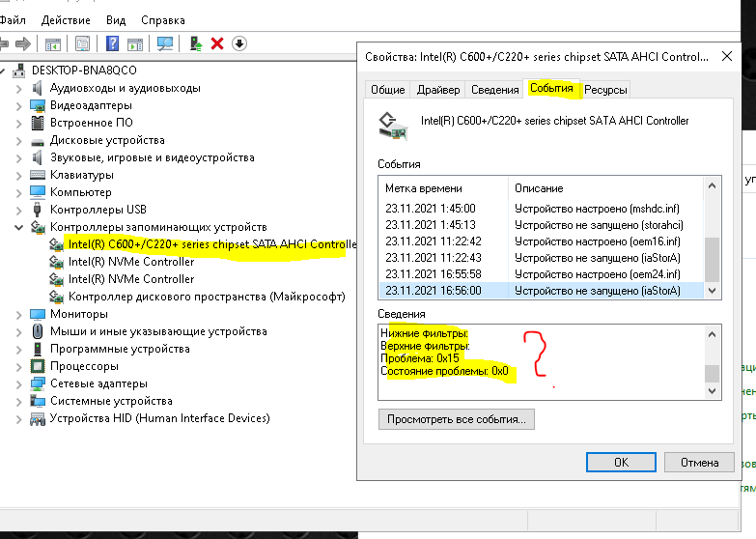Select the DESKTOP-BNA8QCO computer node
Screen dimensions: 756x539
84,71
